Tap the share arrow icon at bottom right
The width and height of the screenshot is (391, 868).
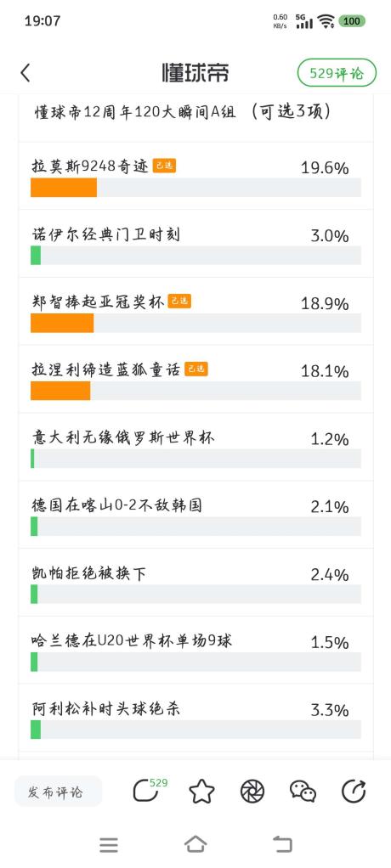pyautogui.click(x=354, y=791)
